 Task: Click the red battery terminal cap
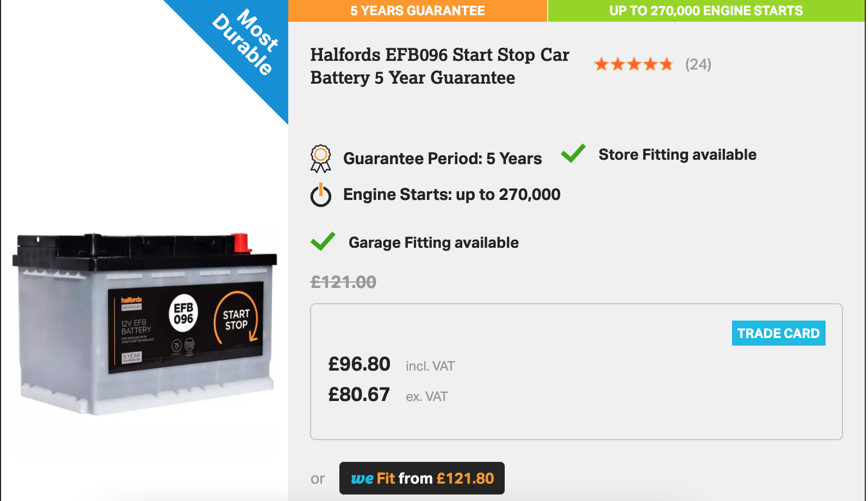[240, 243]
